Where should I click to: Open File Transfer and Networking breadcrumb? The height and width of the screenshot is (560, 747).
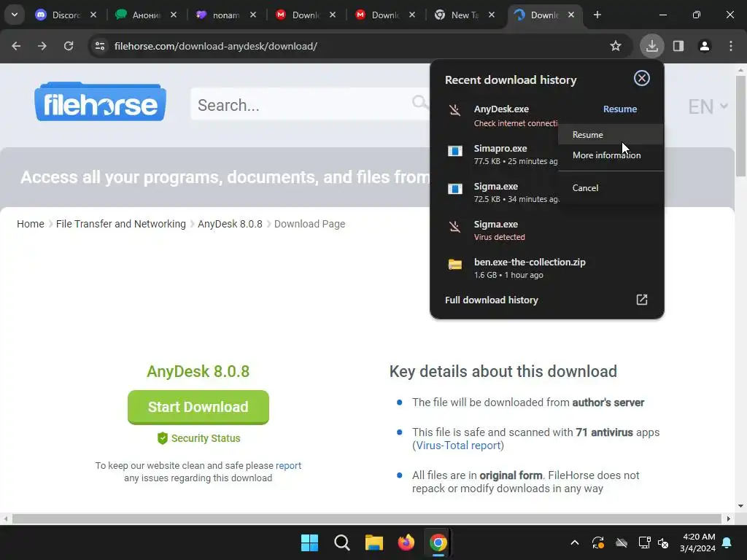coord(121,224)
